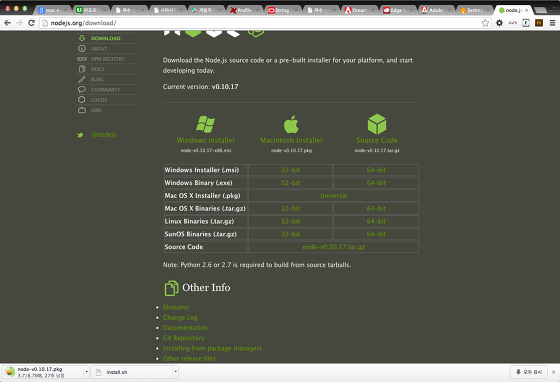560x382 pixels.
Task: Open Installing from package managers link
Action: [x=212, y=348]
